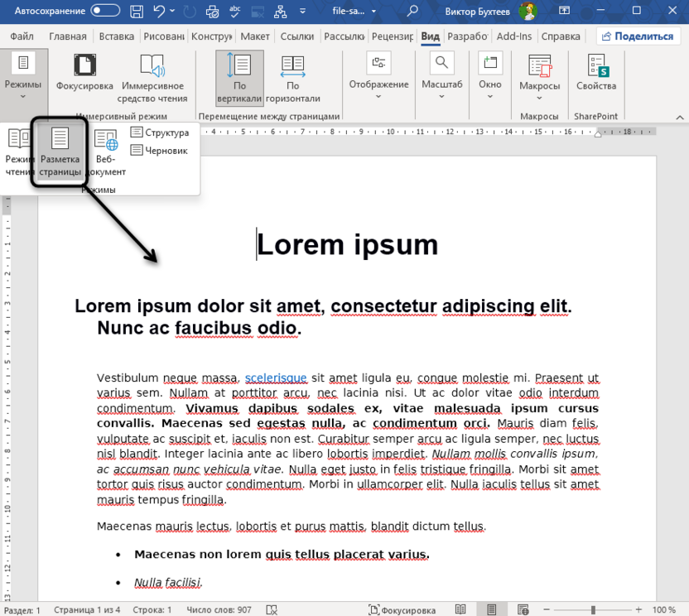This screenshot has width=689, height=616.
Task: Open the ribbon display options icon
Action: pos(564,11)
